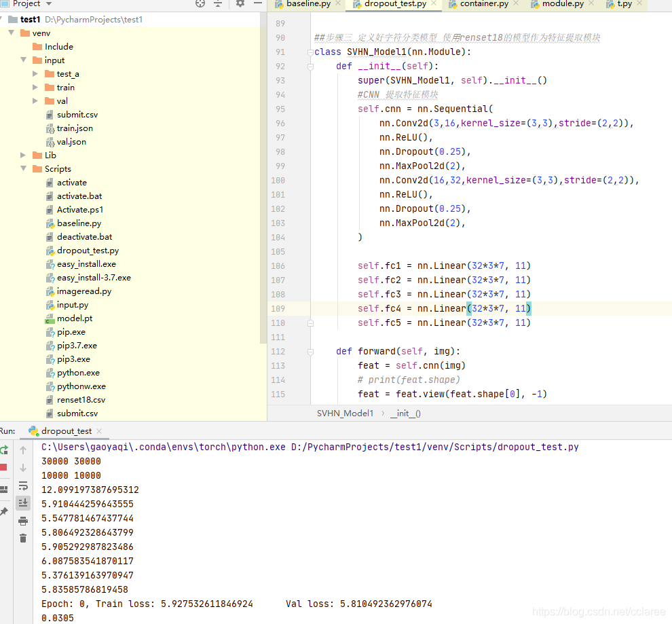Screen dimensions: 672x624
Task: Click SVHN_Model1 breadcrumb
Action: tap(345, 413)
